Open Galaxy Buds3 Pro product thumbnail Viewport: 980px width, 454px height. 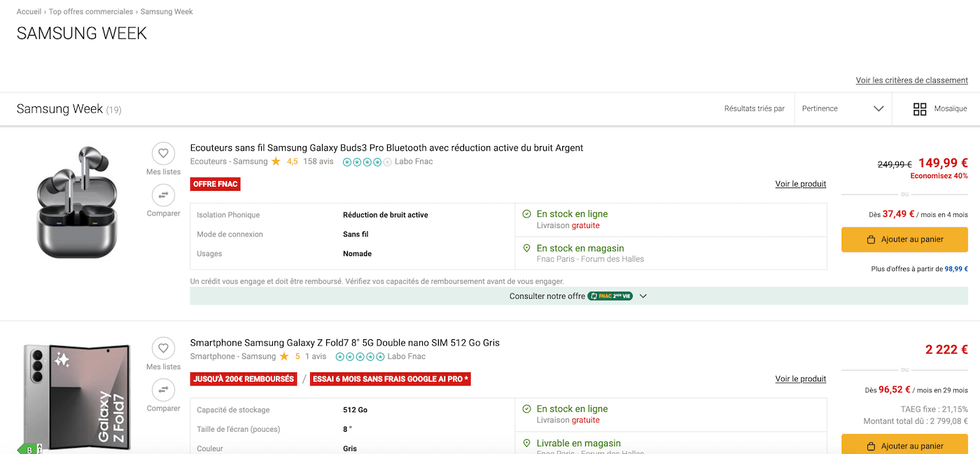tap(77, 202)
